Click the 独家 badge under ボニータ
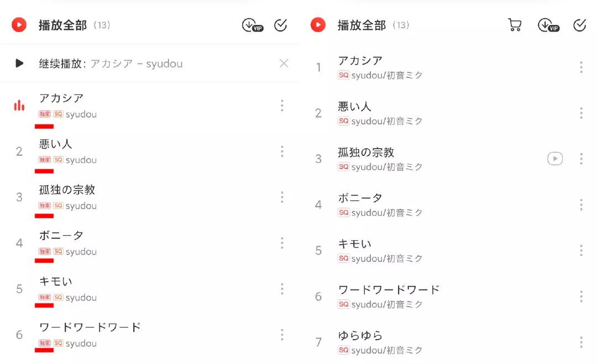This screenshot has width=597, height=364. click(x=45, y=252)
